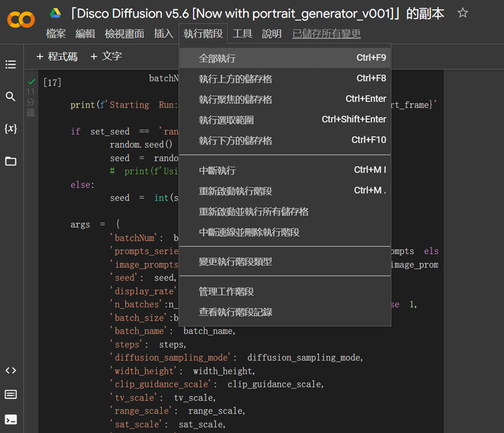
Task: Open the 工具 menu
Action: (x=243, y=33)
